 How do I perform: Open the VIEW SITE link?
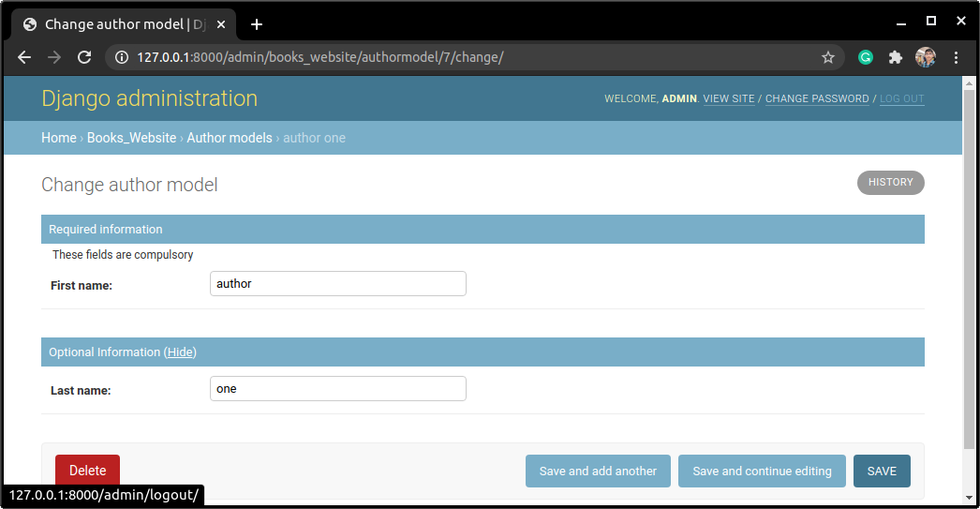729,98
